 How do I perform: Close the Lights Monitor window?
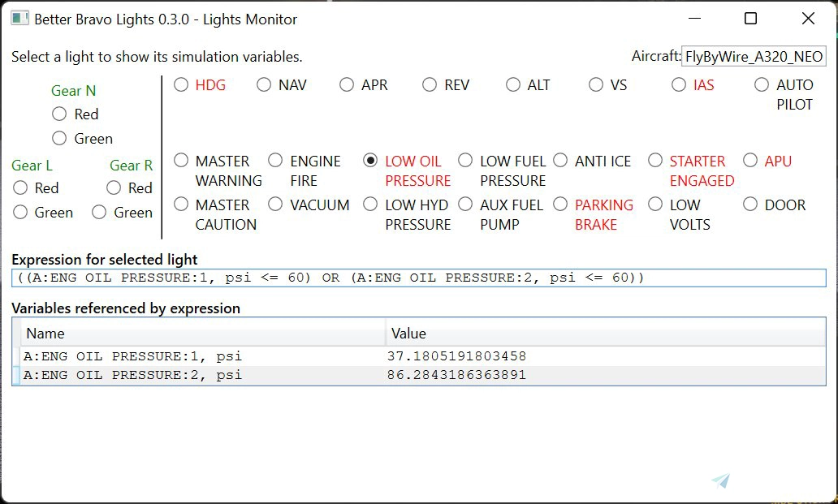[x=808, y=19]
